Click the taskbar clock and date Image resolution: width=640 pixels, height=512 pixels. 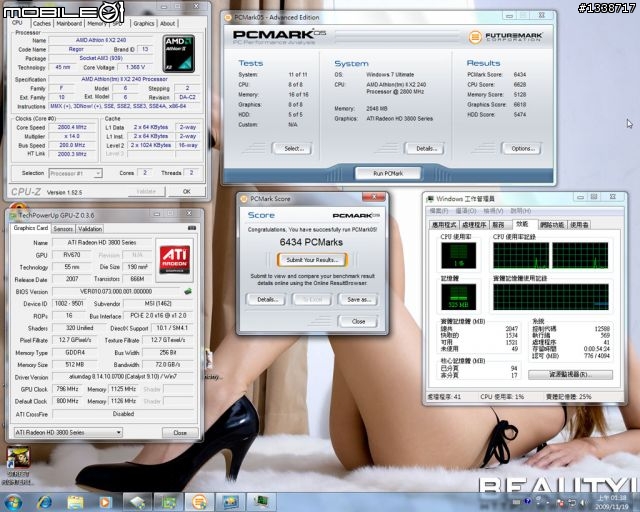pos(612,502)
